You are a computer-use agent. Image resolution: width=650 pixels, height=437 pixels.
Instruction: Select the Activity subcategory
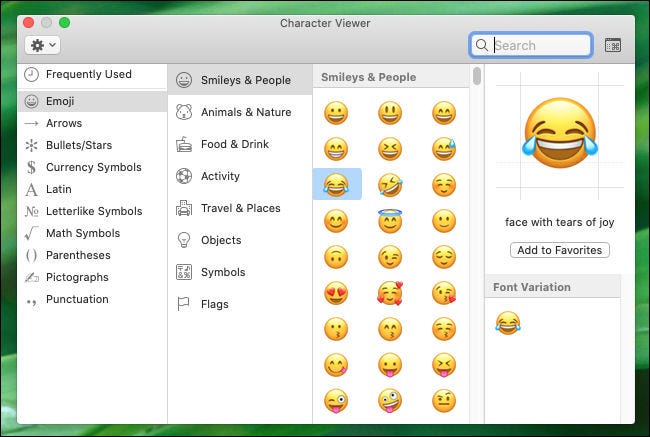click(240, 176)
